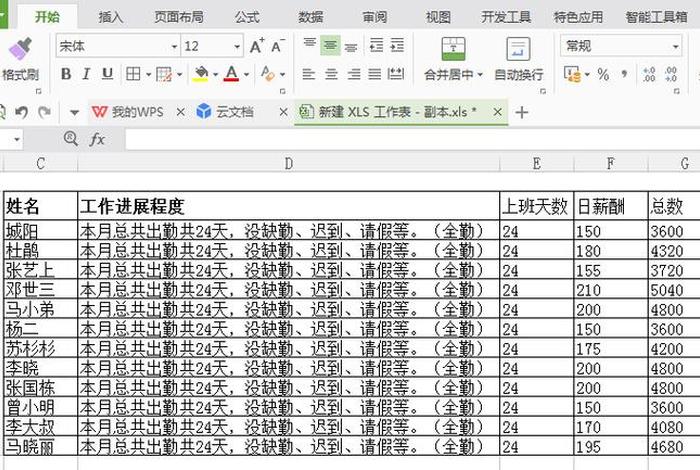Select column D header

[288, 164]
